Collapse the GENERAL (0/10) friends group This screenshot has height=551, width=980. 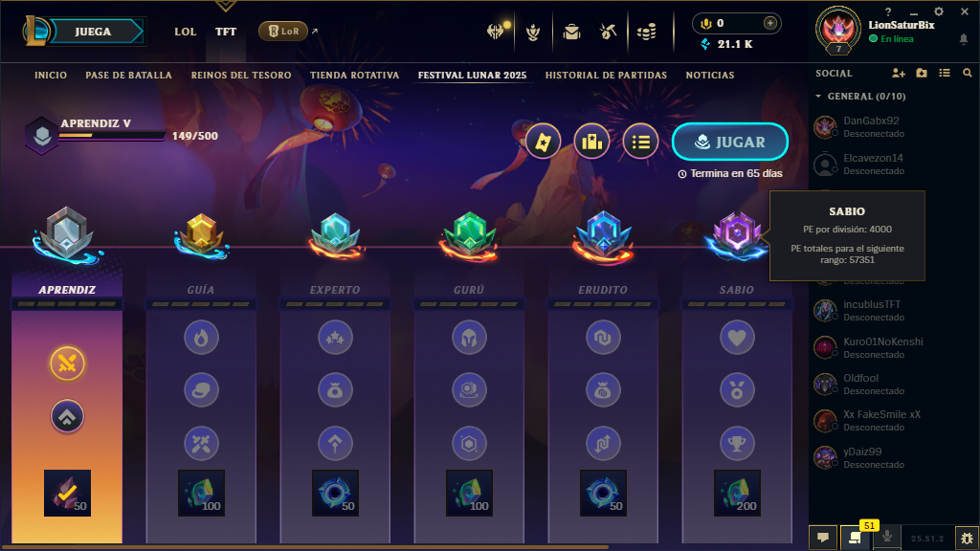pyautogui.click(x=818, y=97)
